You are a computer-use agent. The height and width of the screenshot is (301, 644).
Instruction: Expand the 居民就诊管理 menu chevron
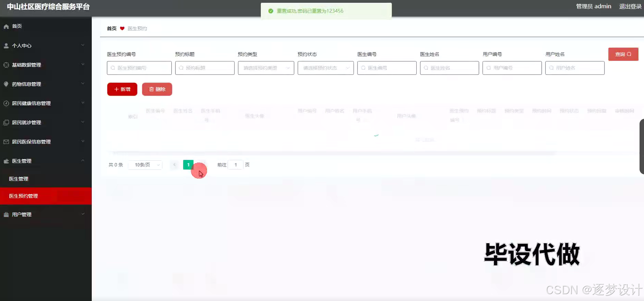click(83, 122)
